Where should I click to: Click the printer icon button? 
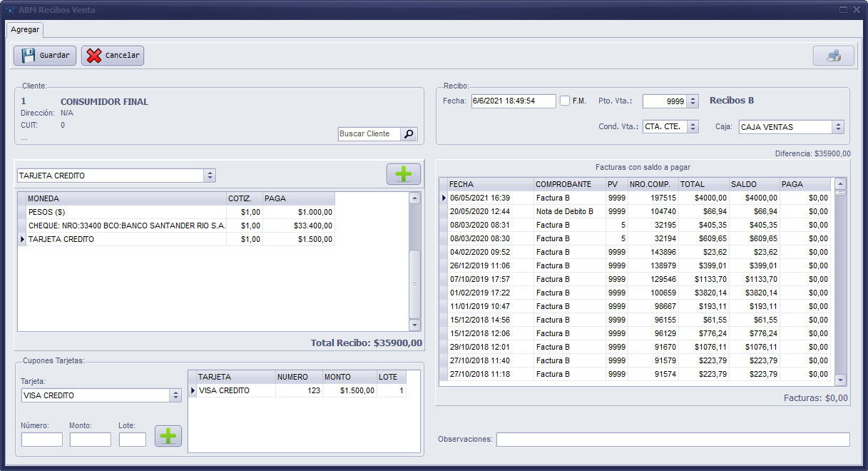pos(833,56)
